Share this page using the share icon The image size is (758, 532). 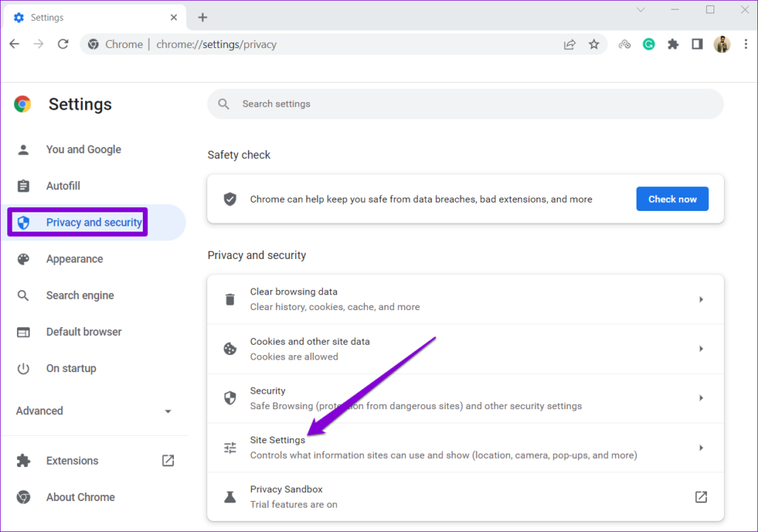(x=570, y=44)
